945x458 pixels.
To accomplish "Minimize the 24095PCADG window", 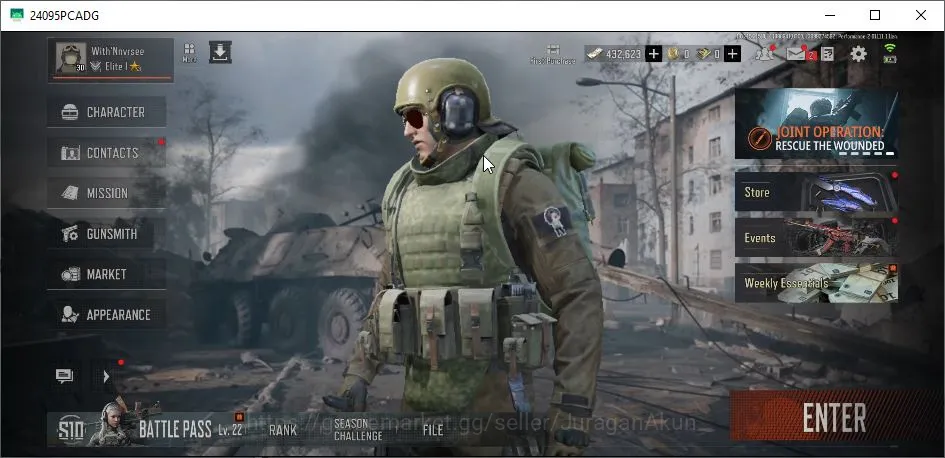I will point(829,15).
